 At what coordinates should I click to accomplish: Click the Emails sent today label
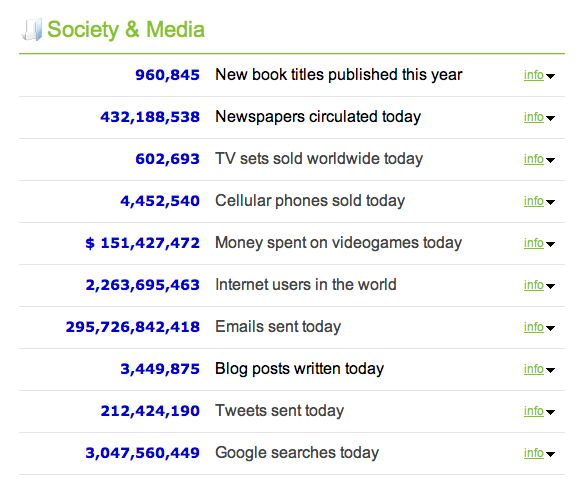pyautogui.click(x=278, y=327)
